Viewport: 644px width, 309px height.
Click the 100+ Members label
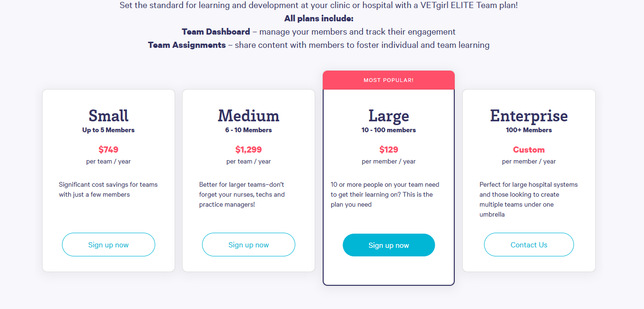[529, 130]
